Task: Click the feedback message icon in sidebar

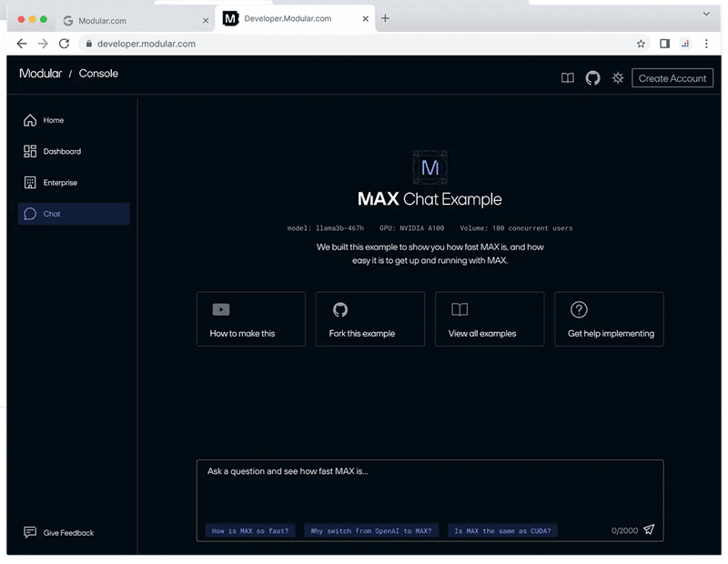Action: point(30,532)
